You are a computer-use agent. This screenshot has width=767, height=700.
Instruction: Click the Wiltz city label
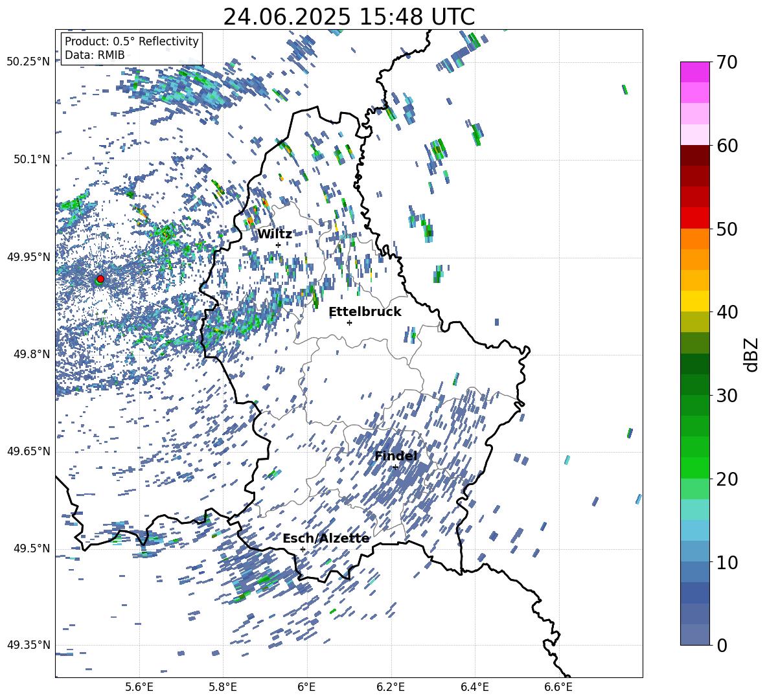[275, 234]
